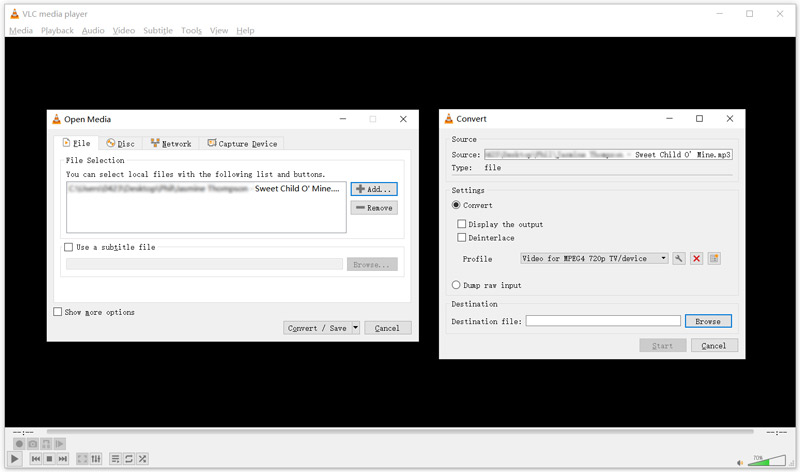Viewport: 800px width, 472px height.
Task: Switch to the Disc tab
Action: point(120,143)
